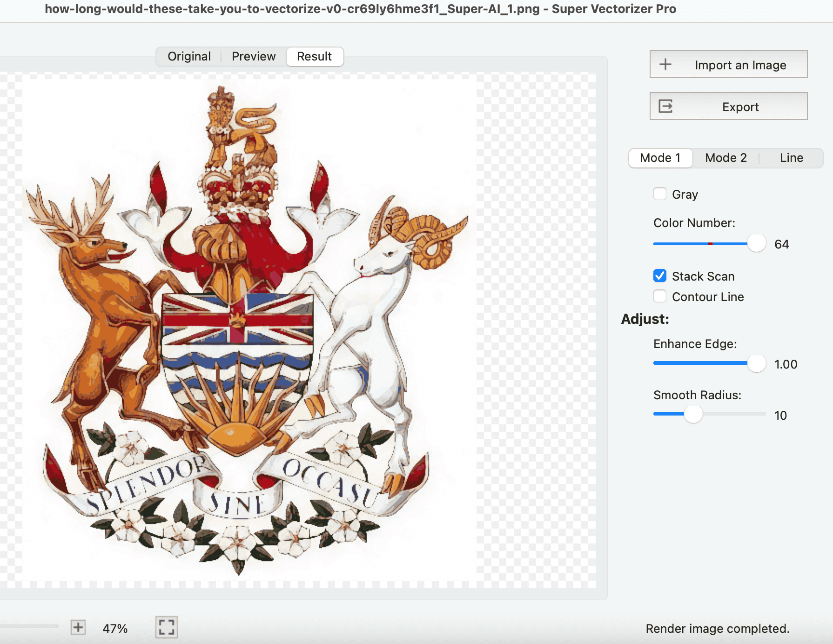Enable the Contour Line checkbox
833x644 pixels.
(x=660, y=296)
